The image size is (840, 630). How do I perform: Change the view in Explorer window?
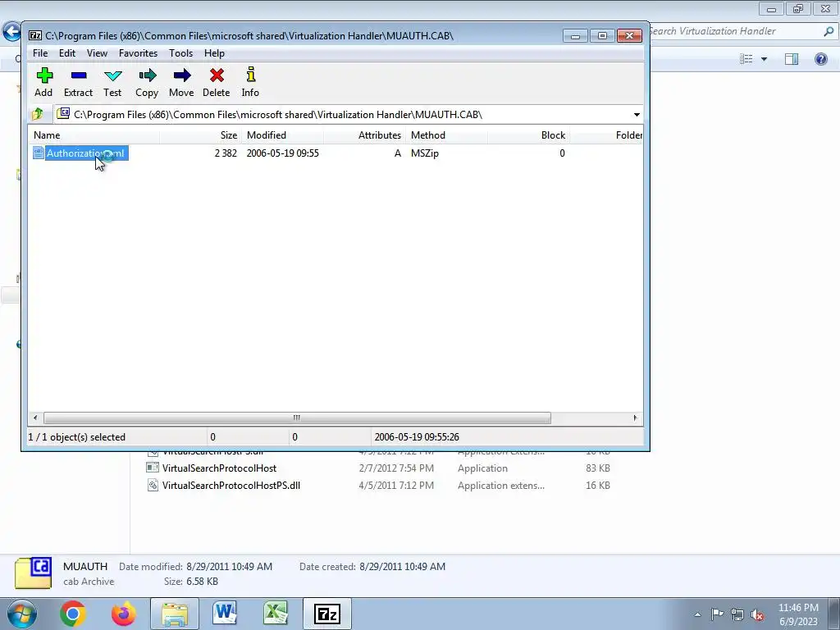(x=746, y=59)
